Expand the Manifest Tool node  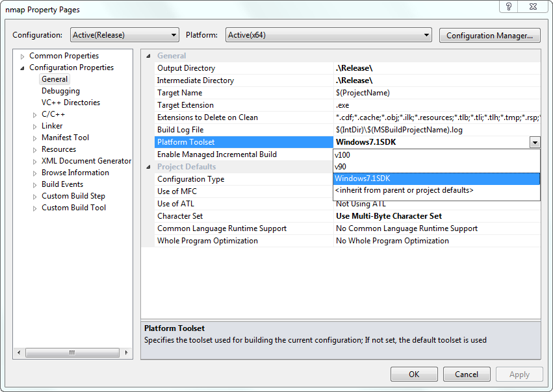click(x=34, y=138)
